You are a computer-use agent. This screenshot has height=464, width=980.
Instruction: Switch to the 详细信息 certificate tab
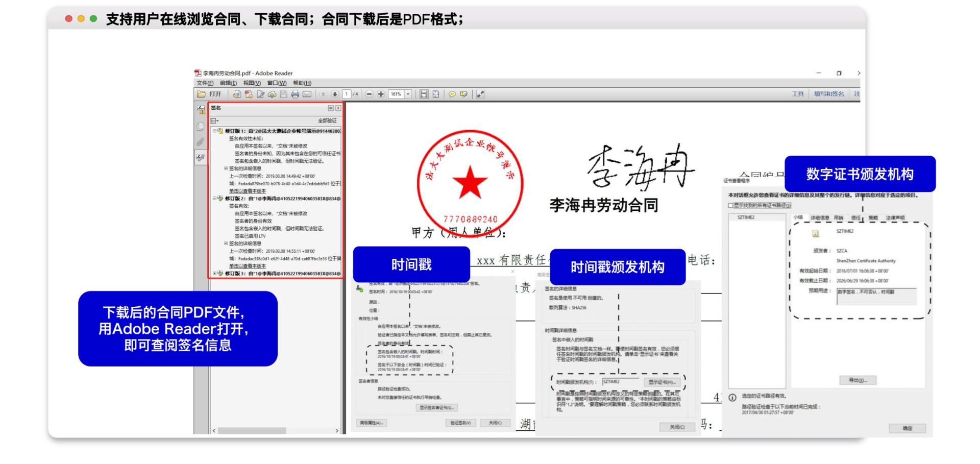pyautogui.click(x=820, y=218)
